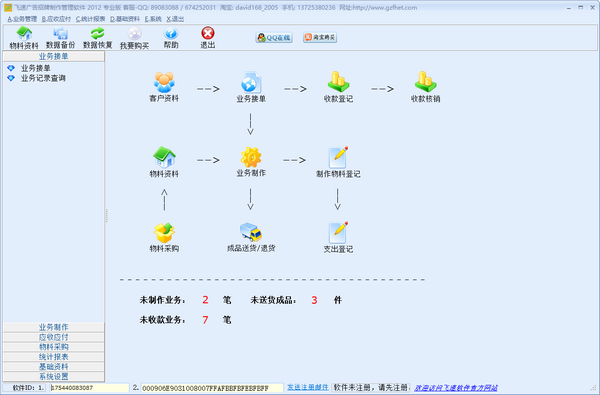Open the 客户资料 workflow icon
Screen dimensions: 600x395
(x=164, y=87)
